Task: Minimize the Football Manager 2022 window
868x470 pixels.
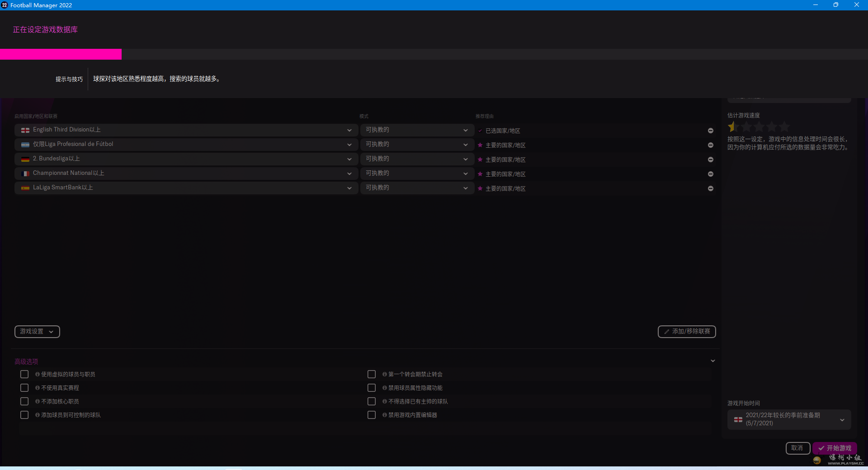Action: point(816,5)
